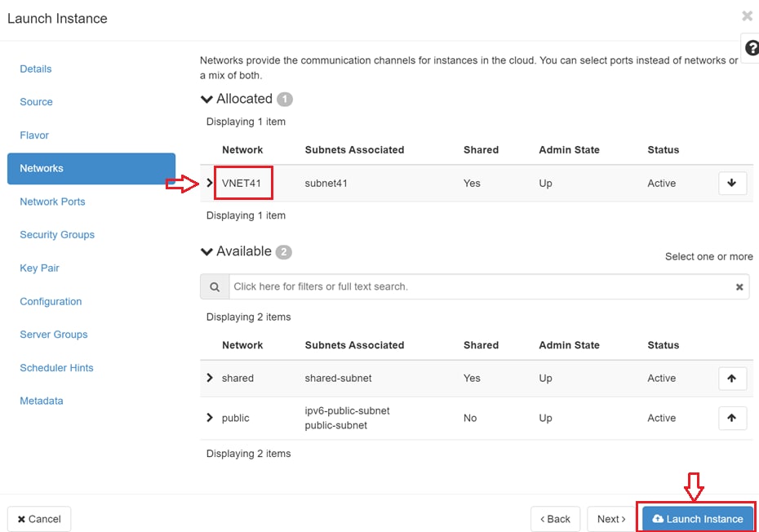Screen dimensions: 759x532
Task: Allocate the public network with up arrow
Action: coord(732,418)
